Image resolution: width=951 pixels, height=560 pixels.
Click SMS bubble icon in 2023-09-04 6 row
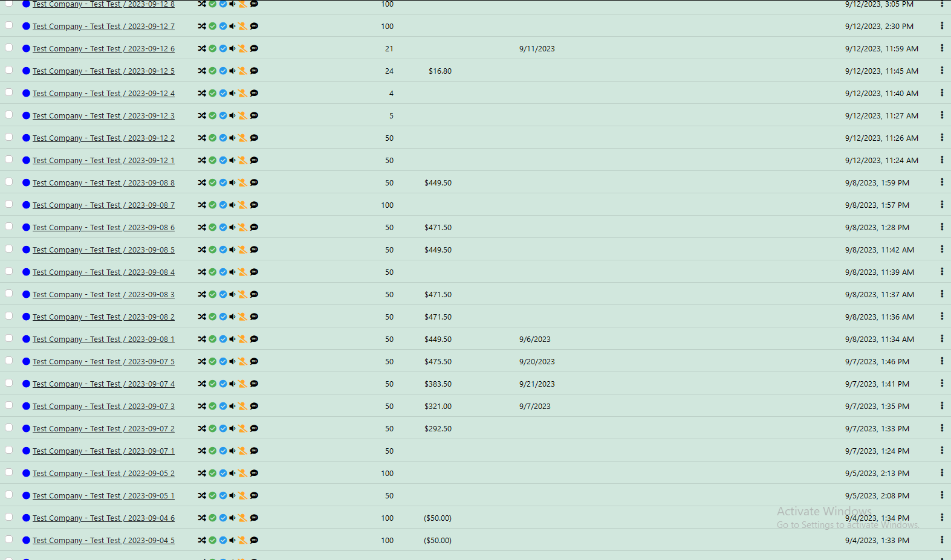(x=255, y=518)
